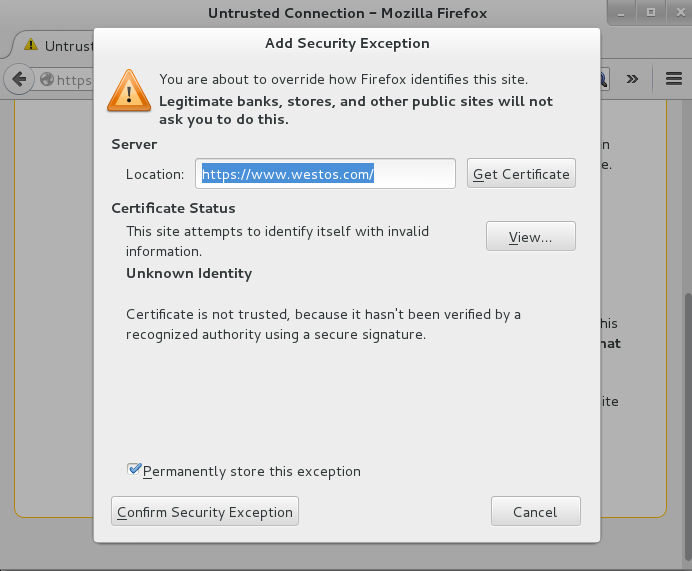Click the Get Certificate button
Viewport: 692px width, 571px height.
click(x=521, y=173)
